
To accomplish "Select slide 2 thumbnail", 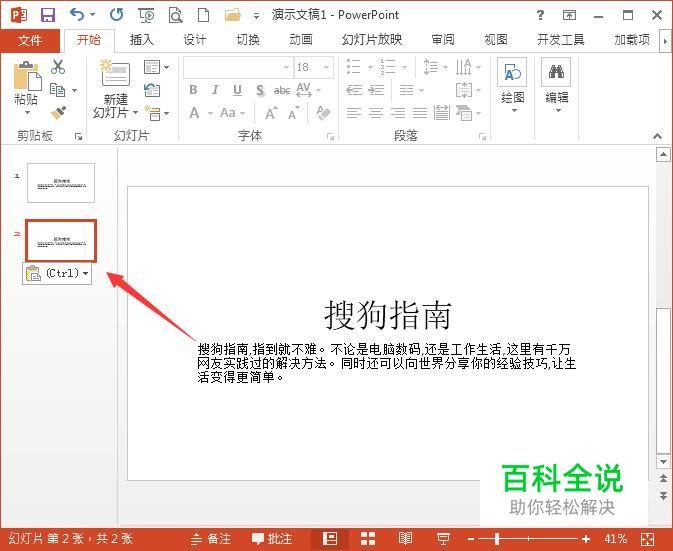I will tap(61, 240).
